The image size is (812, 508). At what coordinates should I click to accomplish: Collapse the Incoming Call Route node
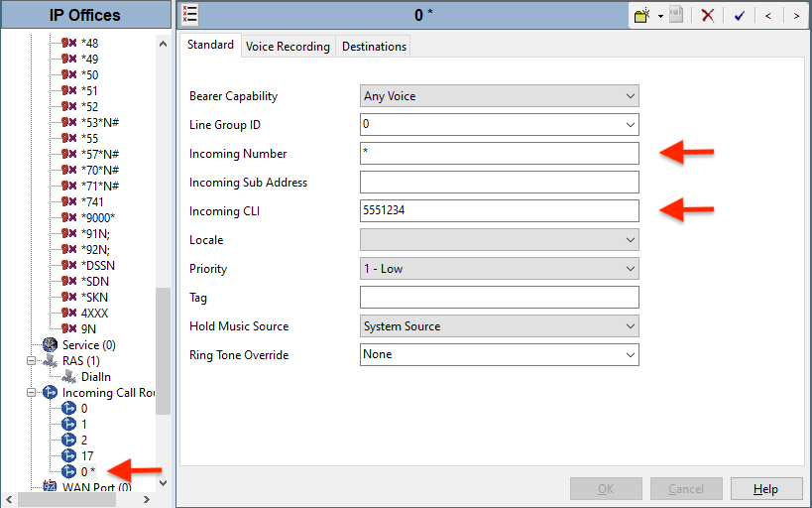click(x=31, y=392)
